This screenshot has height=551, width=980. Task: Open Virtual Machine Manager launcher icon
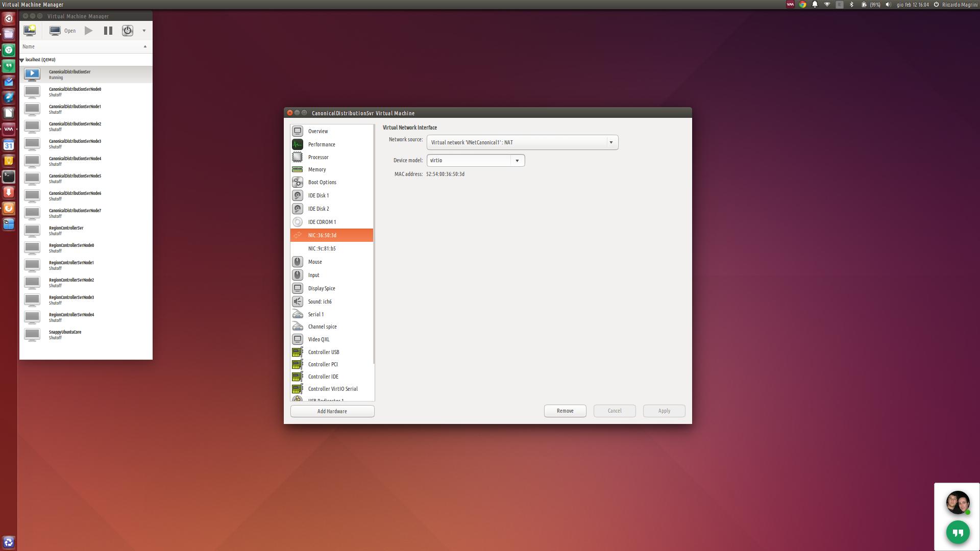tap(9, 129)
